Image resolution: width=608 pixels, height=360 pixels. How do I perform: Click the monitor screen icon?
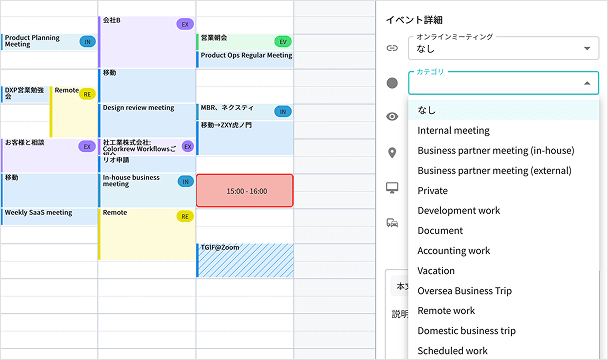pyautogui.click(x=392, y=188)
